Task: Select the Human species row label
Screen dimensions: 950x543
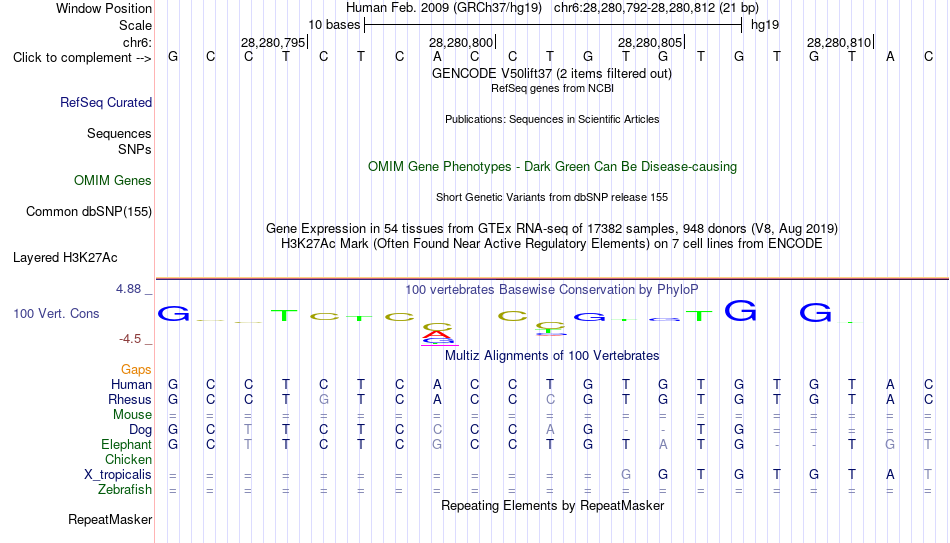Action: pos(131,384)
